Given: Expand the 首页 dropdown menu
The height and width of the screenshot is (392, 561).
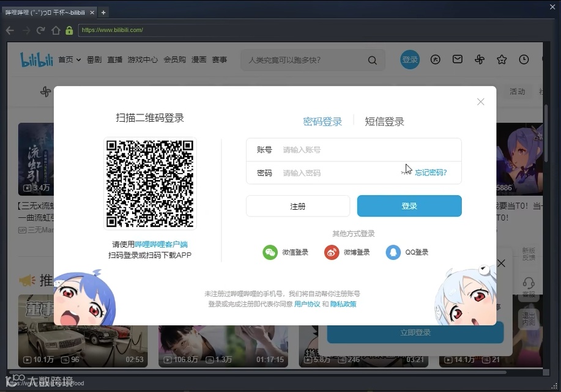Looking at the screenshot, I should click(x=69, y=60).
